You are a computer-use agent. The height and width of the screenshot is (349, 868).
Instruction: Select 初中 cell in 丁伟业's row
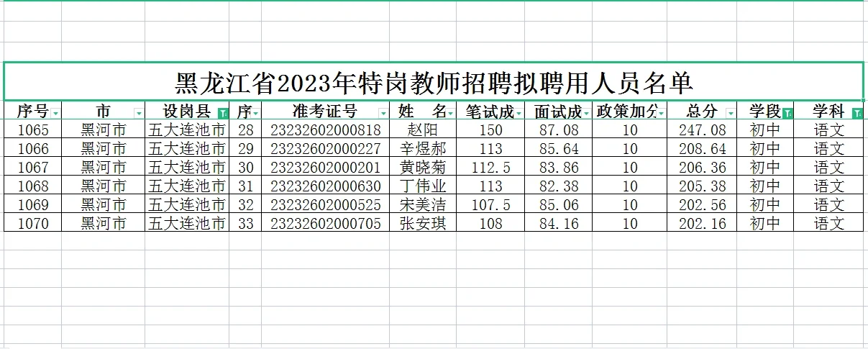[x=765, y=186]
